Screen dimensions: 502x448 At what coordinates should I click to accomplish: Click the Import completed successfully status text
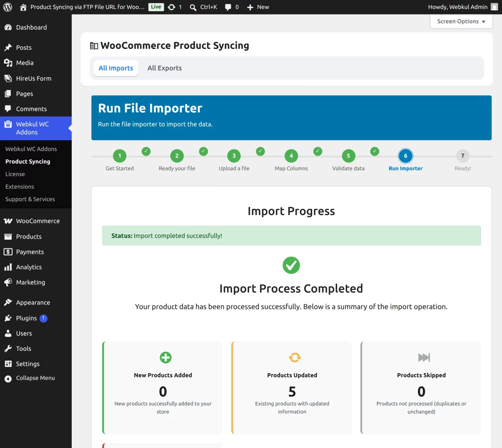click(178, 236)
